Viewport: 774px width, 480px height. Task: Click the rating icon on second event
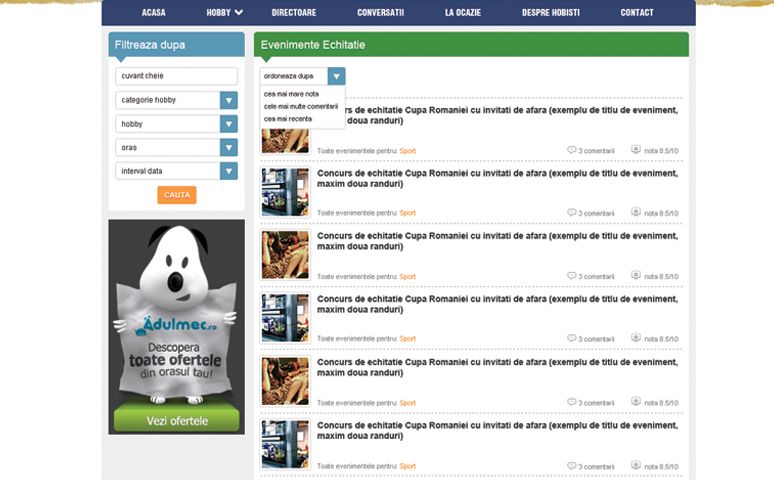coord(636,212)
